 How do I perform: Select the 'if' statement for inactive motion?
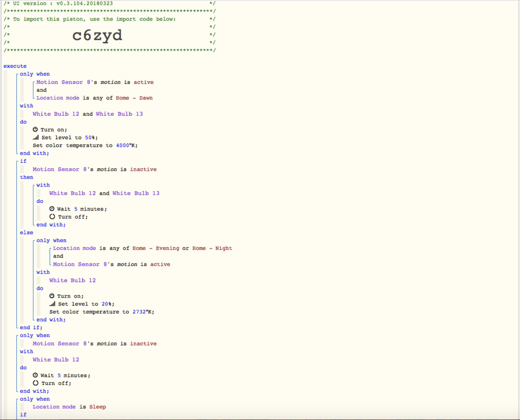(23, 161)
